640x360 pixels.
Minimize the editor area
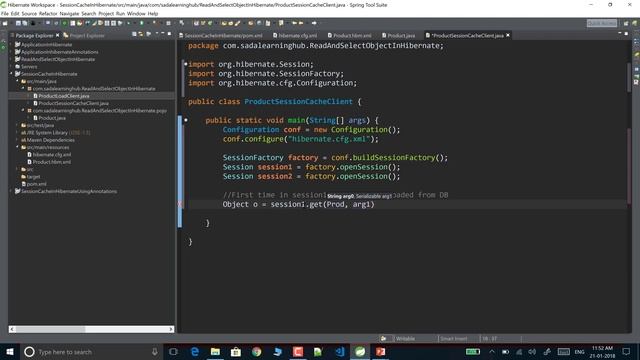click(x=620, y=33)
